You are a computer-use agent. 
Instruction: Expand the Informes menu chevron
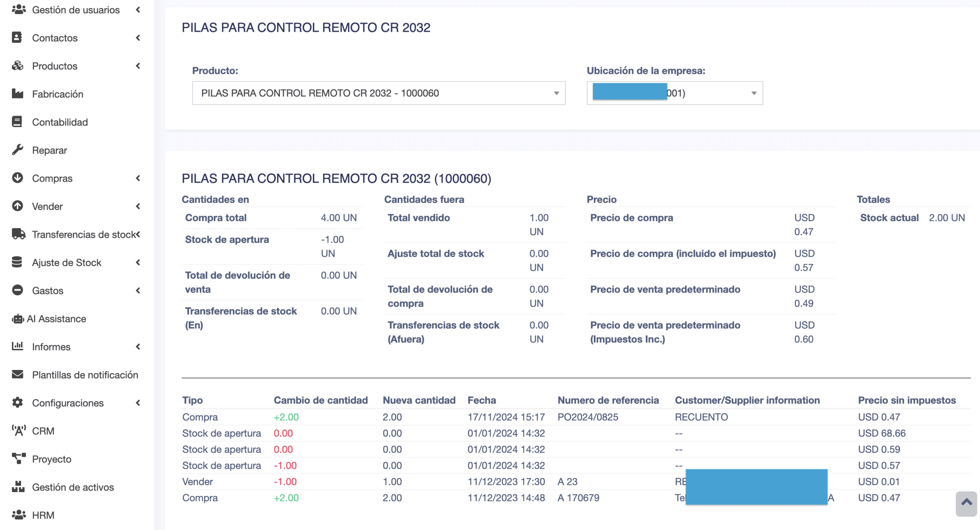point(138,347)
